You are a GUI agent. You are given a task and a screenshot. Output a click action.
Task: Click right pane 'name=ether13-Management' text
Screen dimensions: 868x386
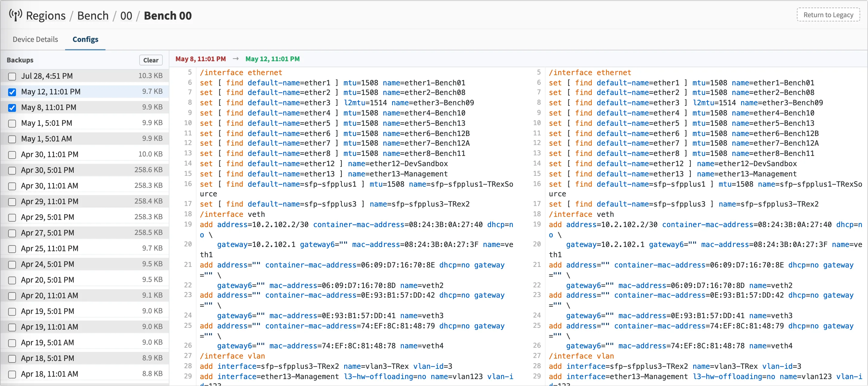coord(747,174)
